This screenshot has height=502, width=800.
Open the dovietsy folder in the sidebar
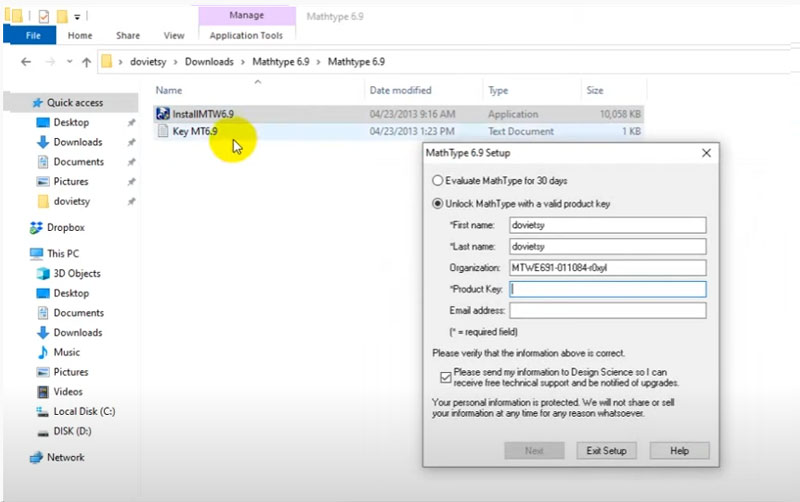pos(71,201)
